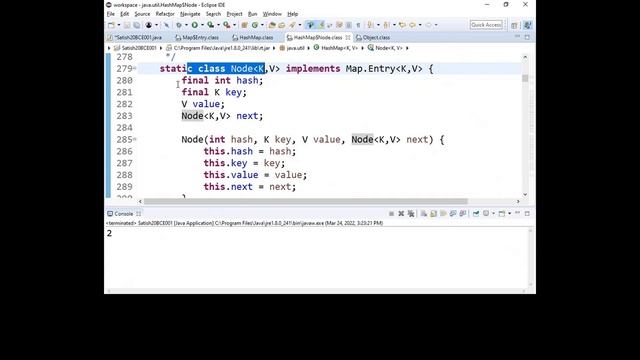The width and height of the screenshot is (640, 360).
Task: Open the Search menu
Action: click(x=213, y=14)
